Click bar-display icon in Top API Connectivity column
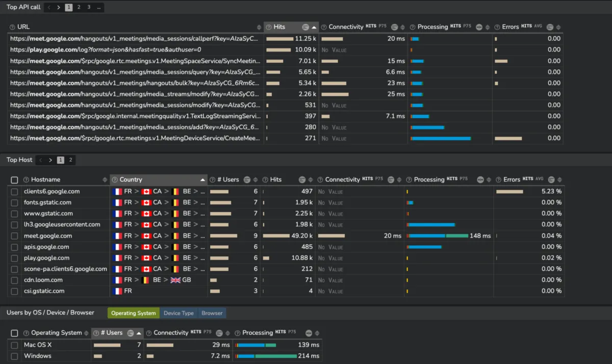612x364 pixels. [x=394, y=27]
